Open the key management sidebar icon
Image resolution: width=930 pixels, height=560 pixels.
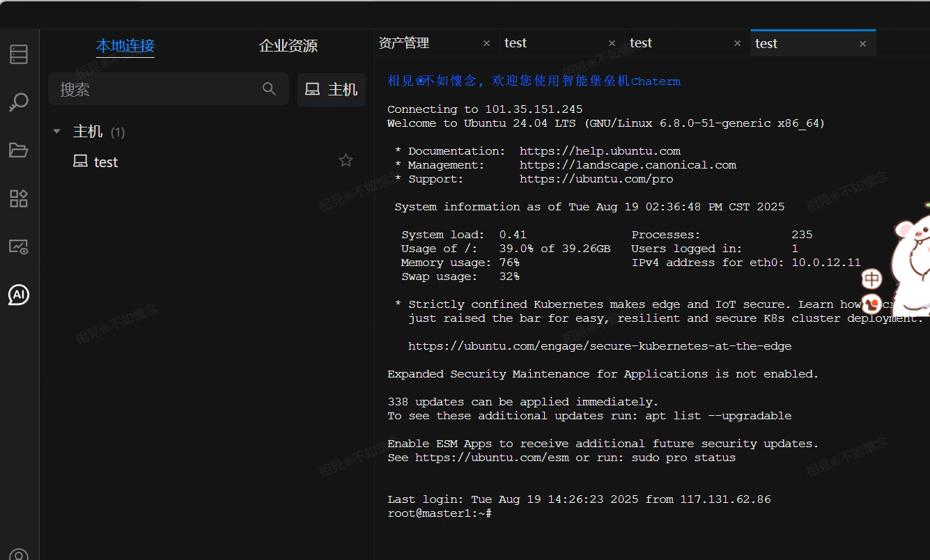(x=19, y=102)
